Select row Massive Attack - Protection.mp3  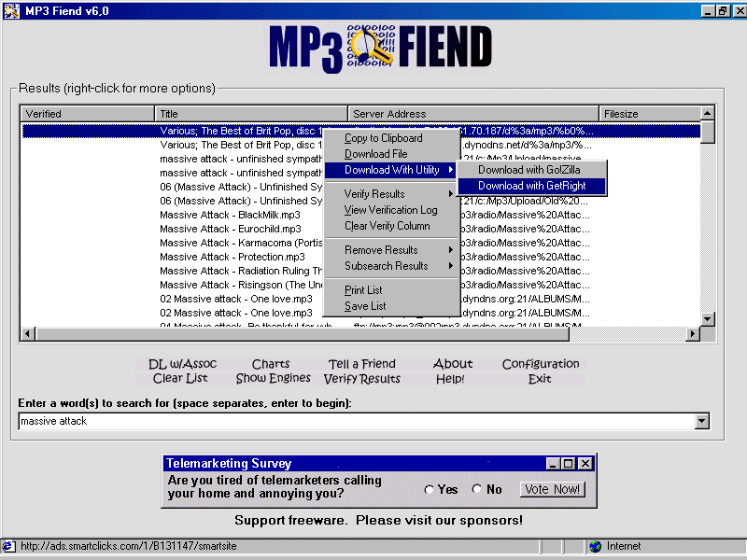[232, 258]
